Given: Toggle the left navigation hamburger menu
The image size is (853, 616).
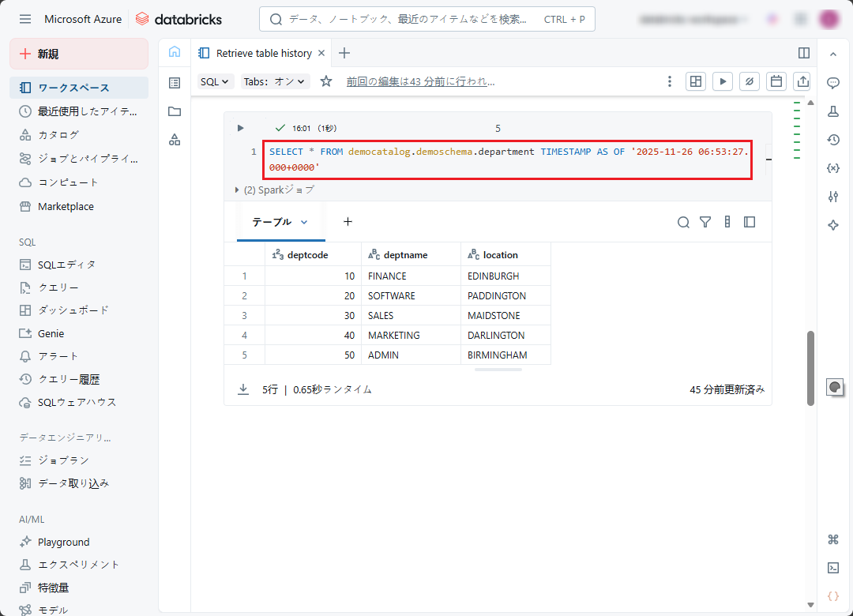Looking at the screenshot, I should (25, 19).
